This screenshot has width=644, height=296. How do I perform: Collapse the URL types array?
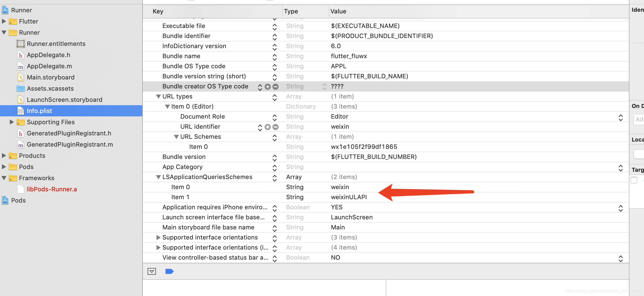pyautogui.click(x=158, y=97)
